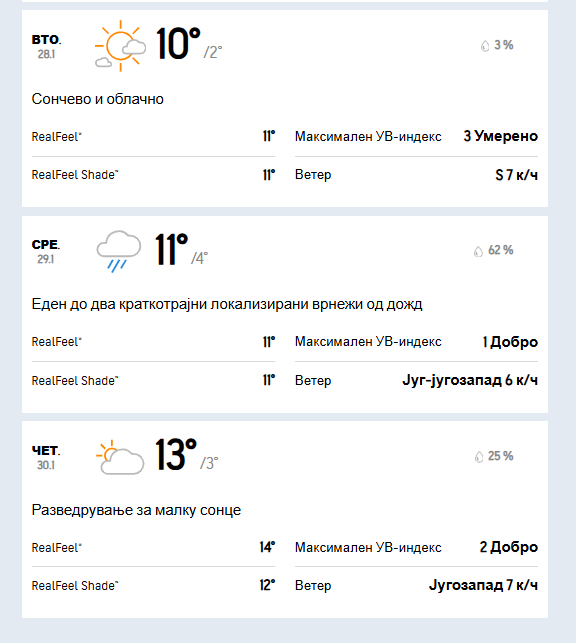Click the raindrop icon beside 62 %
576x643 pixels.
tap(478, 251)
